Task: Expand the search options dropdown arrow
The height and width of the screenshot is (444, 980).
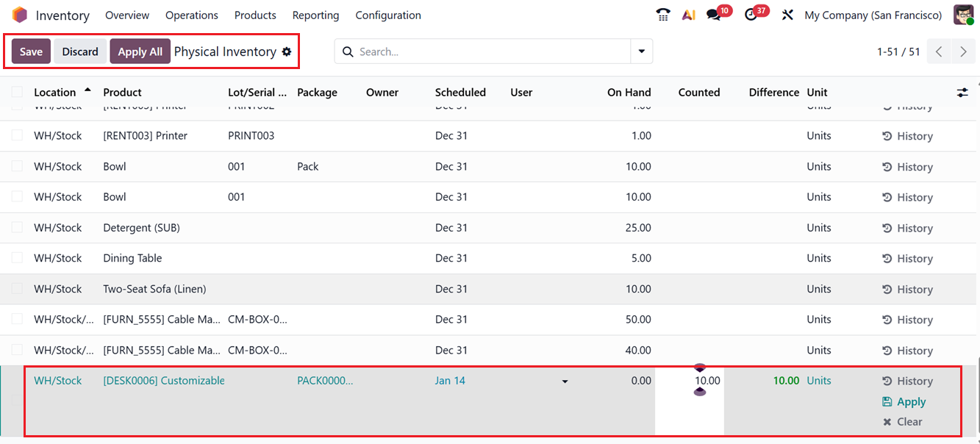Action: click(x=642, y=51)
